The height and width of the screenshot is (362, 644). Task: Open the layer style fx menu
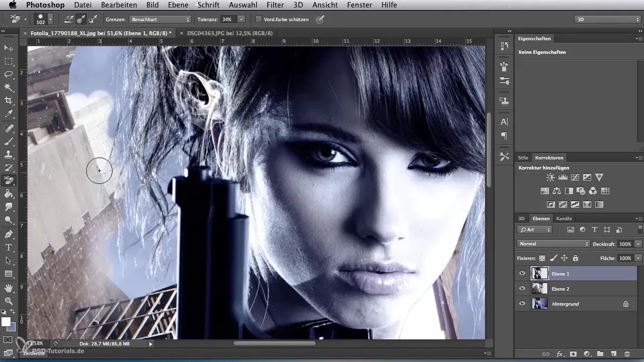(x=559, y=354)
